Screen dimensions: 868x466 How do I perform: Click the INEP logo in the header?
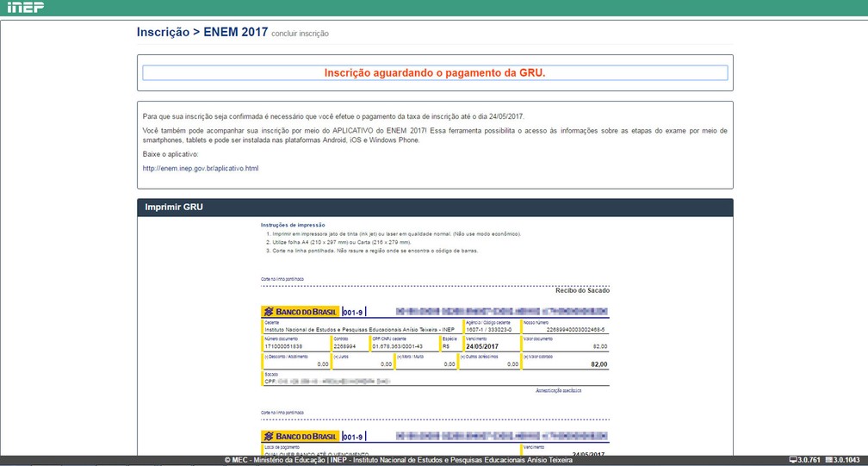[23, 8]
